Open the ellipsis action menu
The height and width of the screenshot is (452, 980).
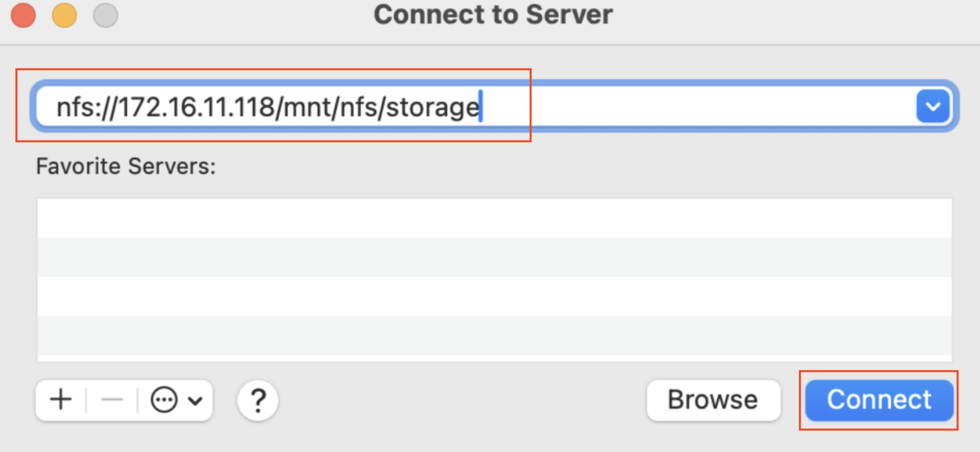click(x=164, y=400)
